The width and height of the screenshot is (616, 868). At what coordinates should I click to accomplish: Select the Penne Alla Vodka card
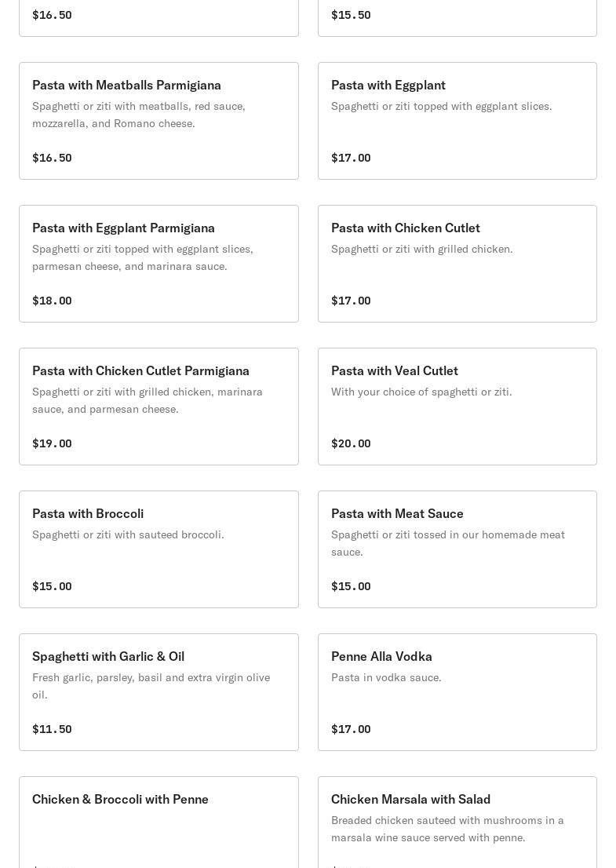tap(457, 692)
